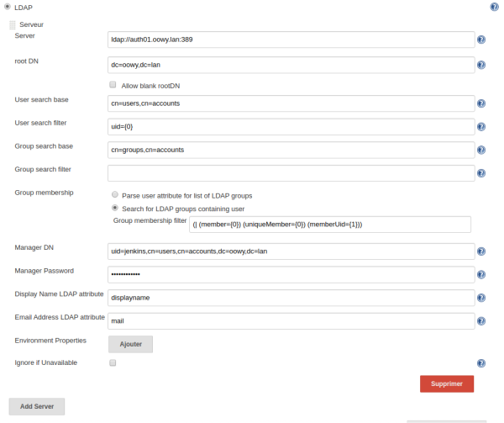504x423 pixels.
Task: Select Parse user attribute for LDAP groups
Action: [115, 194]
